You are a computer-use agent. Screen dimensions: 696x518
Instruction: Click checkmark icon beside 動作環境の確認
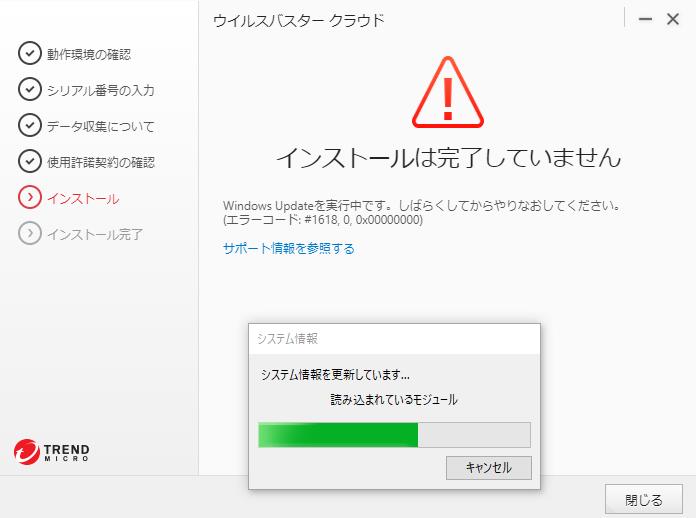30,53
